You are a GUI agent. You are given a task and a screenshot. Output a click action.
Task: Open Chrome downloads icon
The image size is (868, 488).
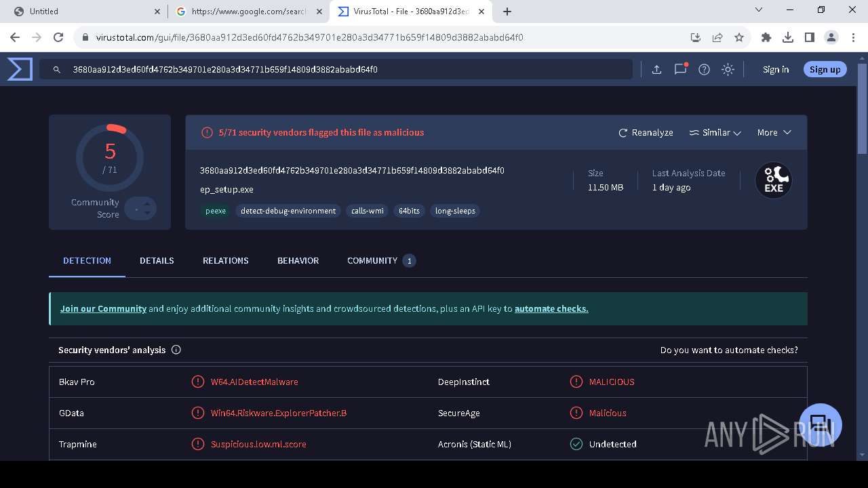788,37
